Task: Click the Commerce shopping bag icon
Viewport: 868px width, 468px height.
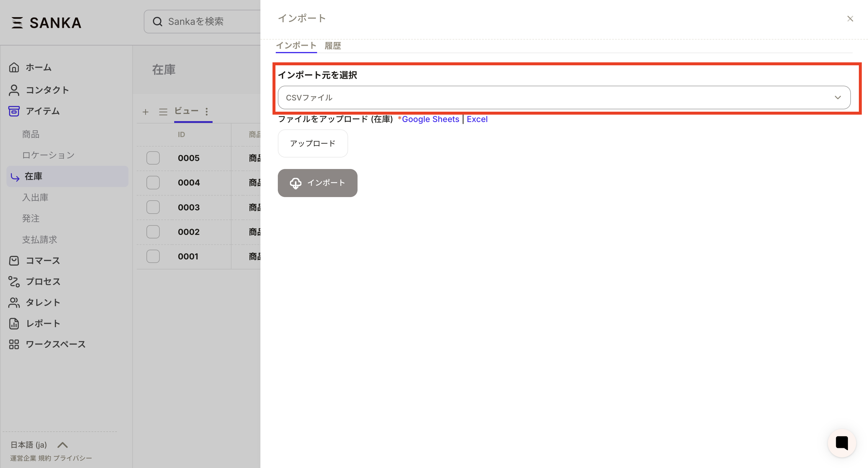Action: click(x=14, y=261)
